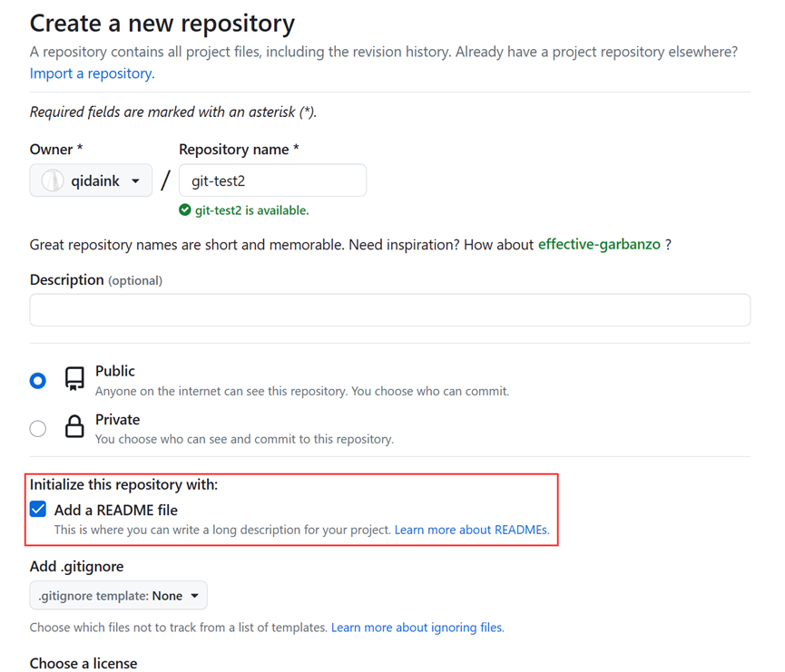Image resolution: width=785 pixels, height=672 pixels.
Task: Click the Private repository lock icon
Action: pyautogui.click(x=74, y=427)
